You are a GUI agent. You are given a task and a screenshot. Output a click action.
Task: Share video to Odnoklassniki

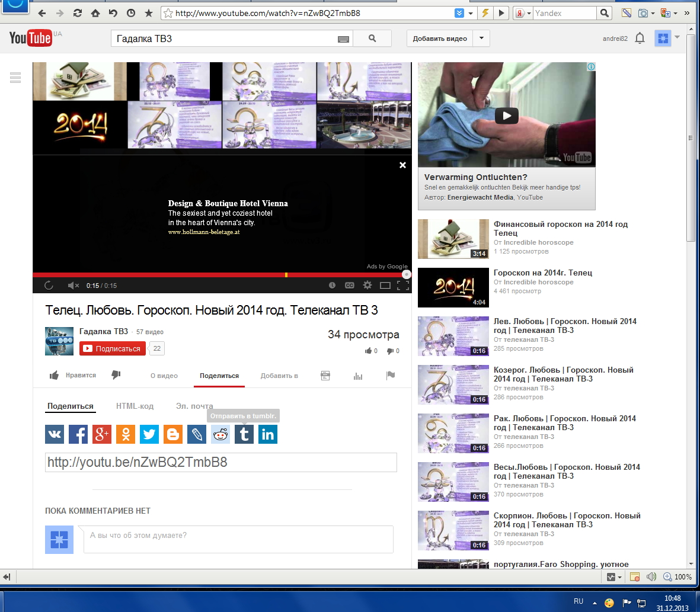click(126, 434)
